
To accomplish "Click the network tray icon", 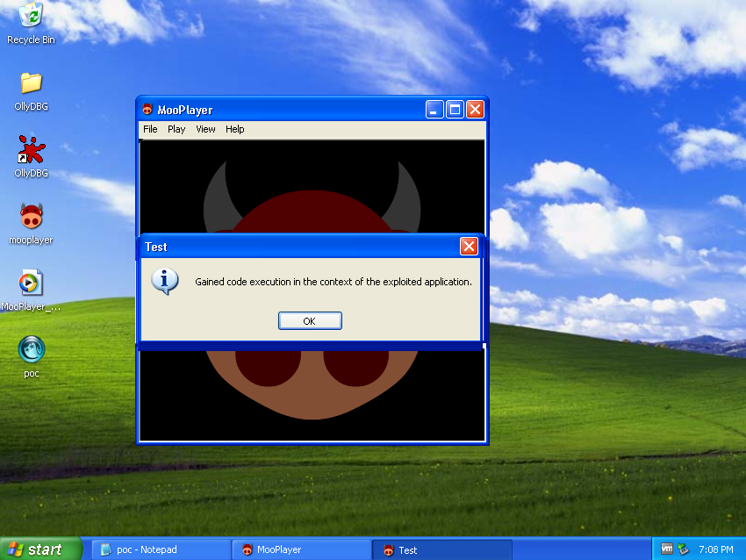I will (x=683, y=549).
